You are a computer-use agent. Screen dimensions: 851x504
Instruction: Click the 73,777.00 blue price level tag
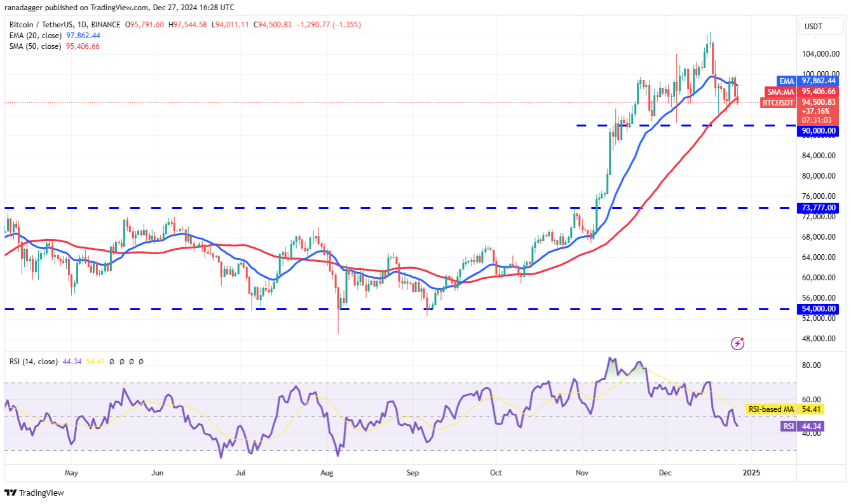[x=818, y=208]
